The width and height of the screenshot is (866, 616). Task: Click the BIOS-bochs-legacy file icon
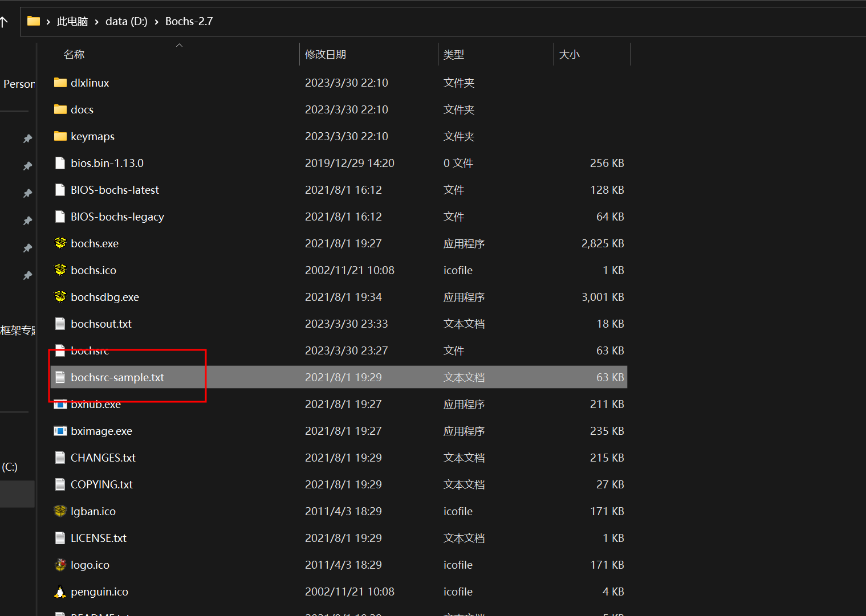(60, 217)
